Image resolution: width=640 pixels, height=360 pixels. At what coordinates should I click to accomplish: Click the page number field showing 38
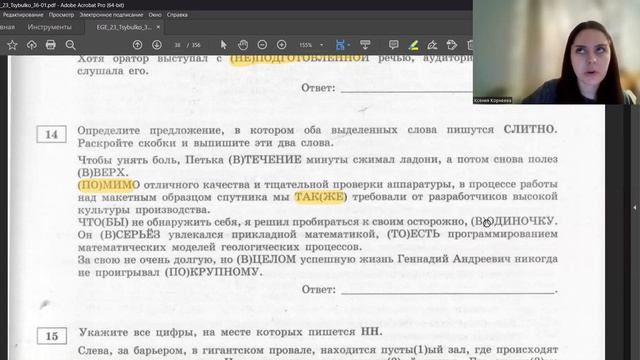point(177,45)
